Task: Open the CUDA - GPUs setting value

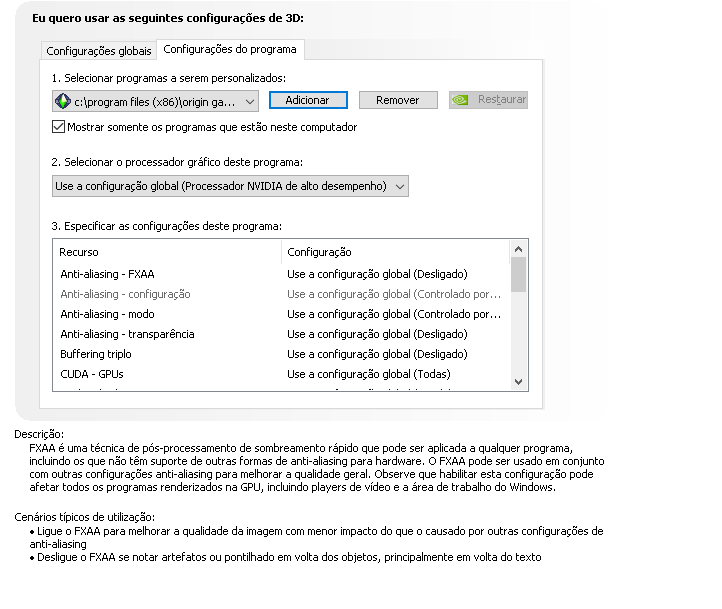Action: [394, 374]
